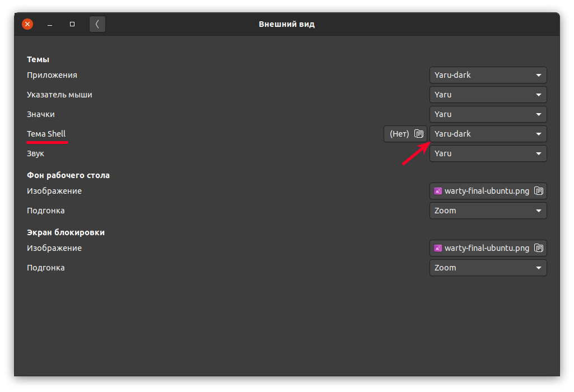Open the Подгонка dropdown under Экран блокировки
The width and height of the screenshot is (574, 392).
click(488, 268)
